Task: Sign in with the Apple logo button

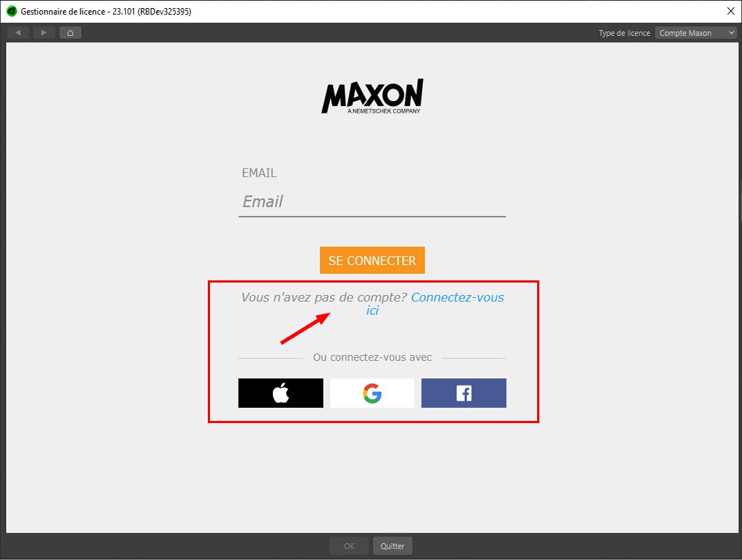Action: point(280,393)
